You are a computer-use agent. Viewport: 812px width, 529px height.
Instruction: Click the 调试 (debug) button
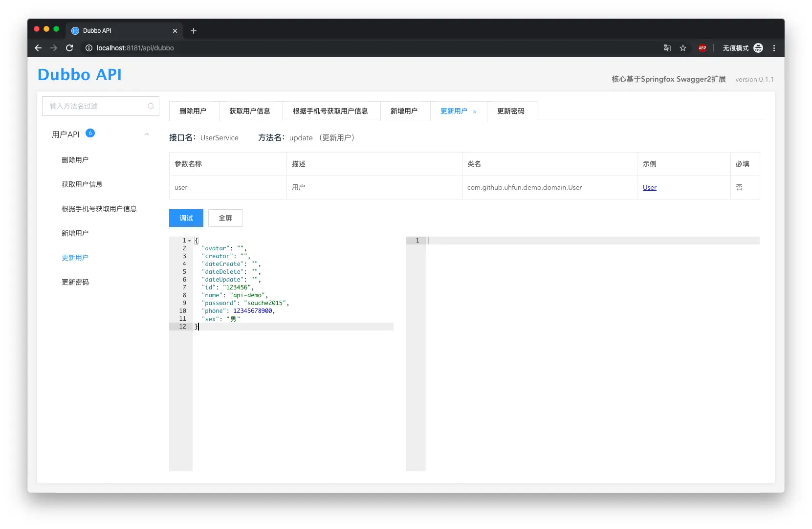coord(186,218)
